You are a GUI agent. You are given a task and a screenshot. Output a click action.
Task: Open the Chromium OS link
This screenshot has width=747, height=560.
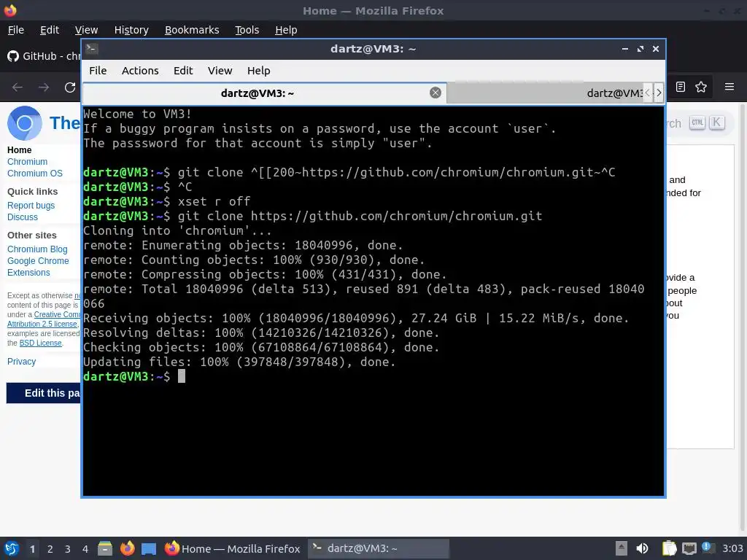(35, 174)
